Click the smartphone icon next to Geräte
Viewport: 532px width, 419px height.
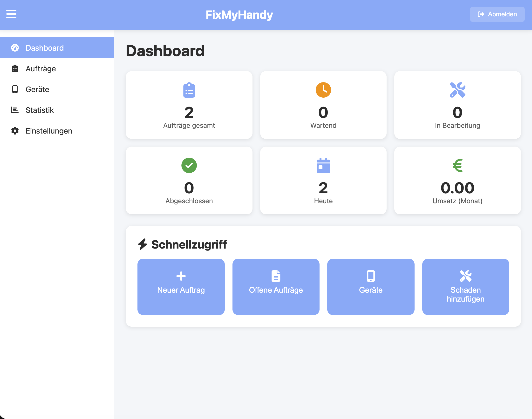15,89
